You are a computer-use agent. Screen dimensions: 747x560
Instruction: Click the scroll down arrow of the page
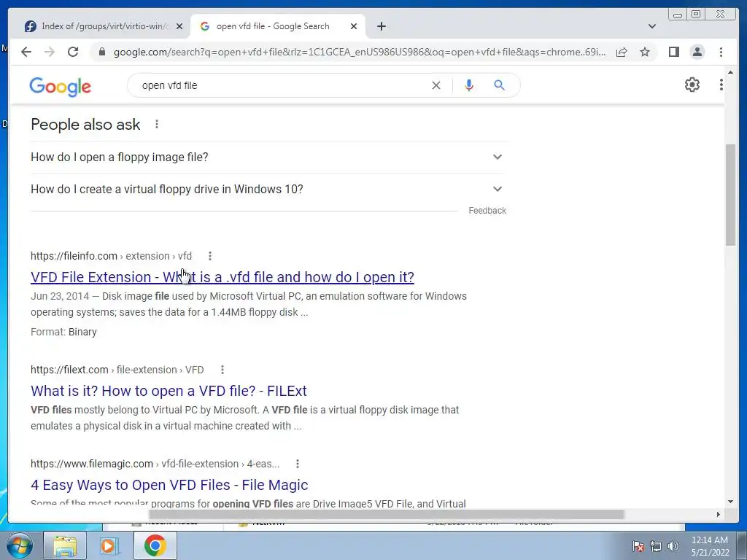(x=731, y=502)
